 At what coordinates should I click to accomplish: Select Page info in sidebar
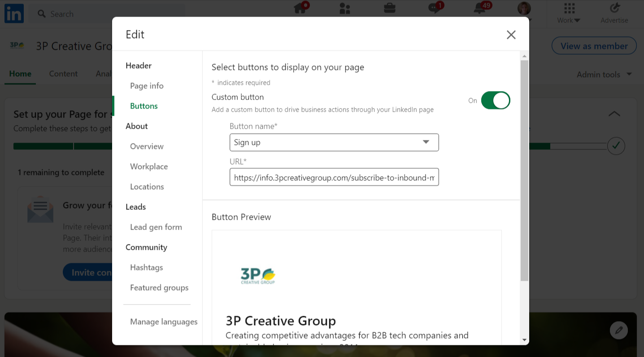tap(147, 86)
